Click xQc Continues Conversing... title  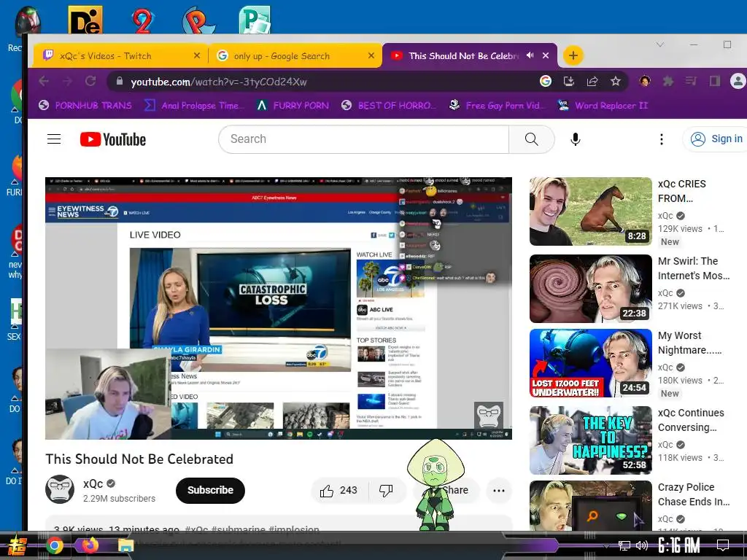click(x=691, y=420)
